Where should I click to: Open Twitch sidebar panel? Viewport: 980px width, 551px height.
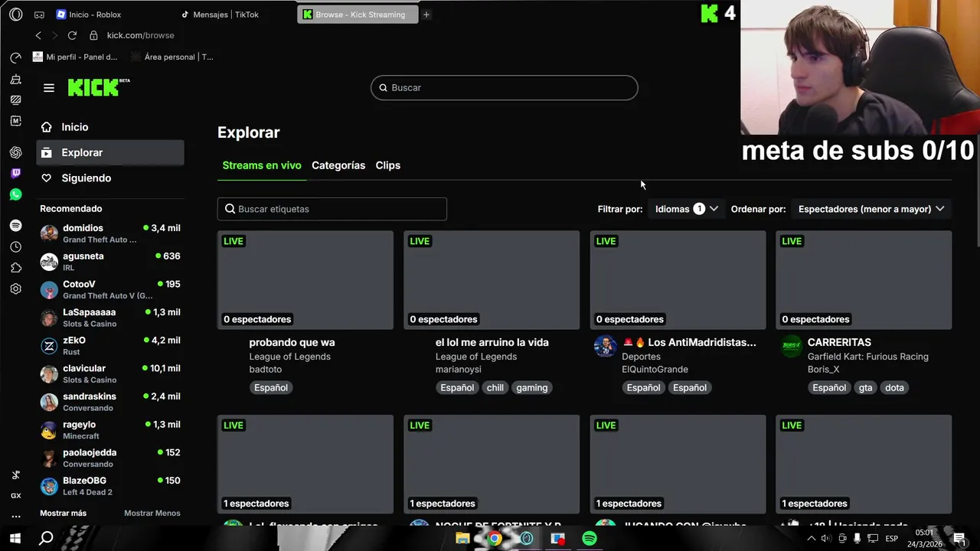[15, 174]
